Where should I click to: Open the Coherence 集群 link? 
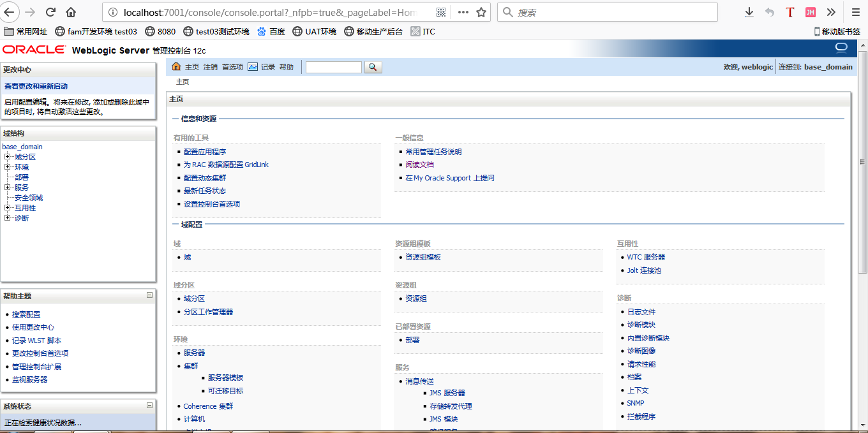208,406
